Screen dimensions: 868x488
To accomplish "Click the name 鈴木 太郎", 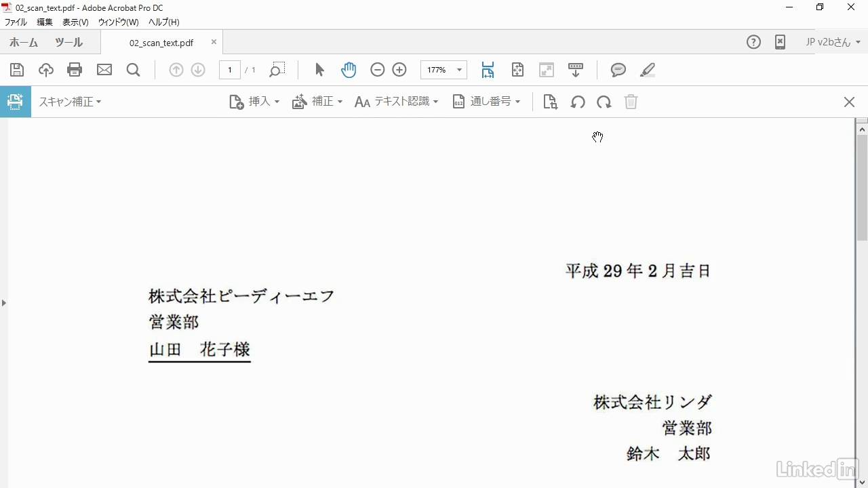I will tap(669, 454).
